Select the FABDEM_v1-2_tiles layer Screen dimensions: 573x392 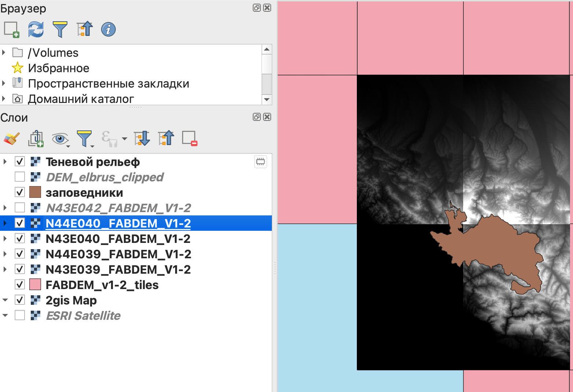102,285
